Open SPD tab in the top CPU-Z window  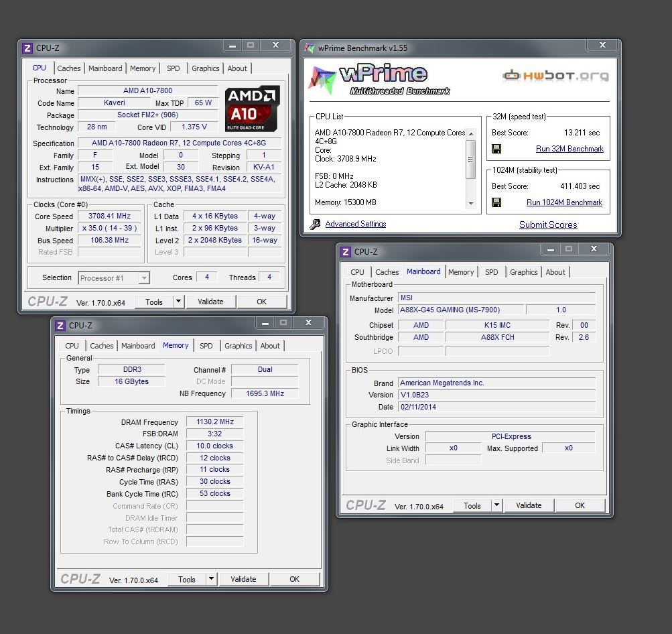[173, 68]
